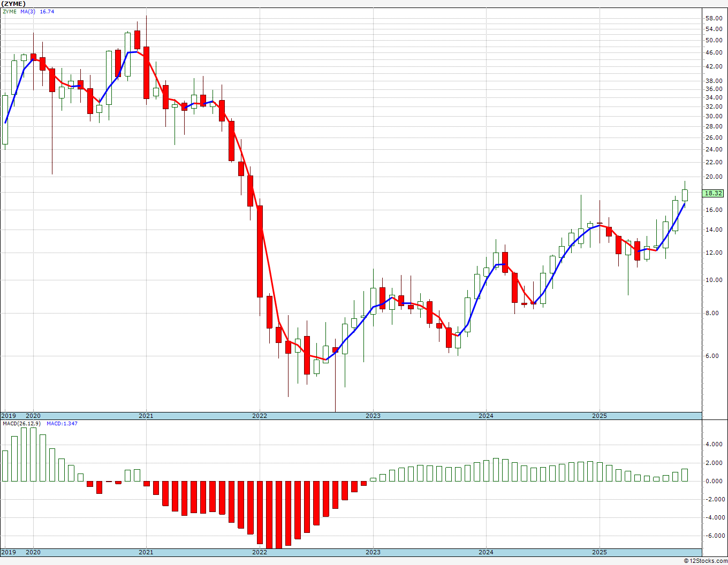Select the 2024 marker on price timeline
The width and height of the screenshot is (728, 565).
tap(486, 416)
